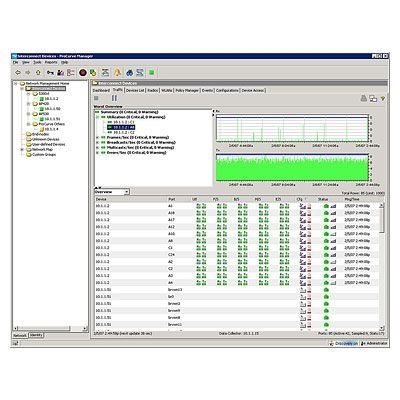Click the yellow bell alert toolbar icon
This screenshot has height=400, width=400.
(x=117, y=72)
